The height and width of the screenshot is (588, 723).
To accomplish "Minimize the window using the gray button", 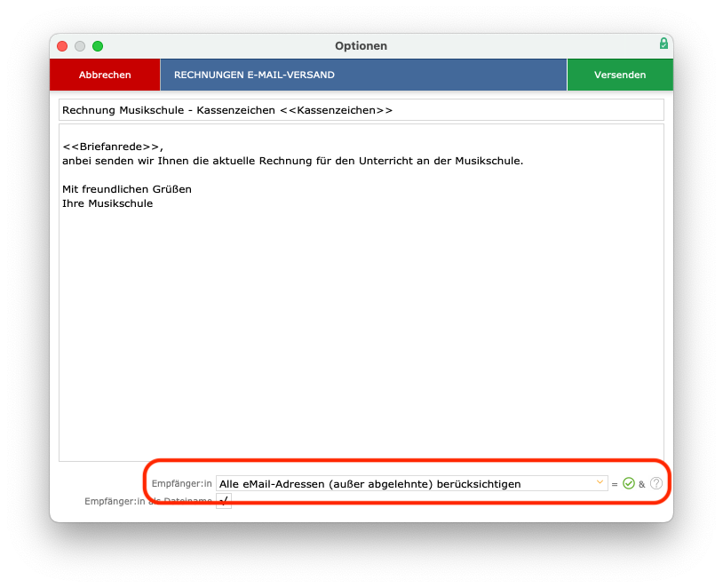I will (x=80, y=46).
